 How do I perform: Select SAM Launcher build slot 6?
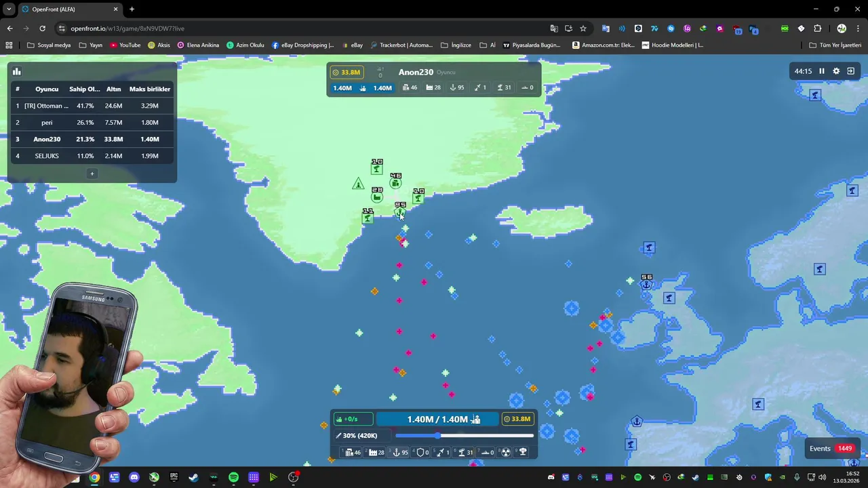[465, 452]
